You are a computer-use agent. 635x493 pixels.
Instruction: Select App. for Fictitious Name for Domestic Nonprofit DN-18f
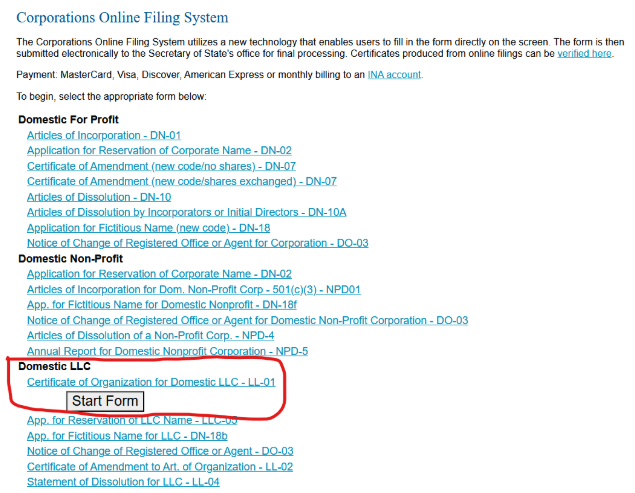pyautogui.click(x=162, y=305)
